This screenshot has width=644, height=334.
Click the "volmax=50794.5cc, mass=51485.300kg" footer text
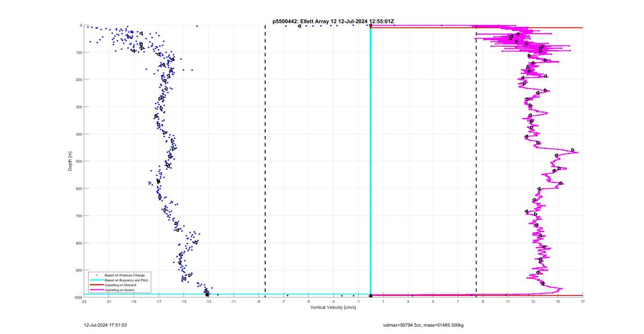click(x=423, y=325)
